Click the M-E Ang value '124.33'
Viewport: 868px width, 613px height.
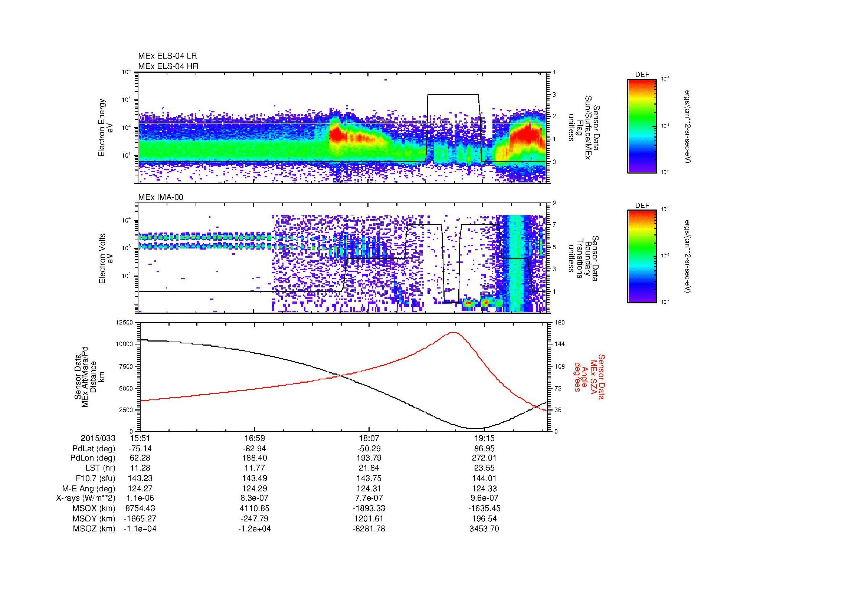click(484, 489)
